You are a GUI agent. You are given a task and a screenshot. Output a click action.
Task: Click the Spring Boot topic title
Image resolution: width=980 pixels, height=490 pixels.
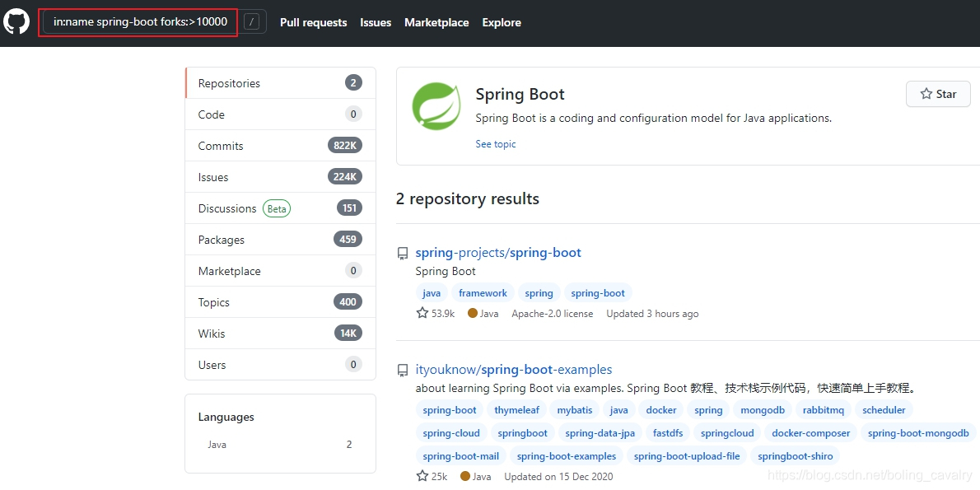520,95
